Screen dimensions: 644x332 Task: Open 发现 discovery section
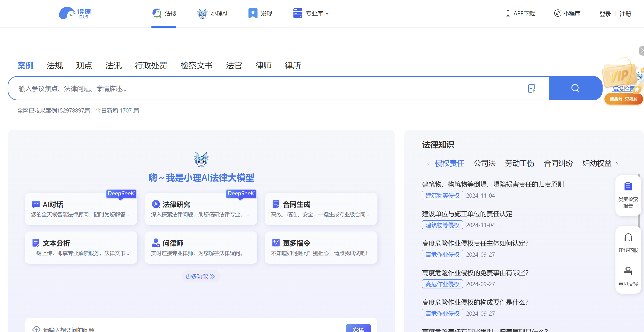260,14
